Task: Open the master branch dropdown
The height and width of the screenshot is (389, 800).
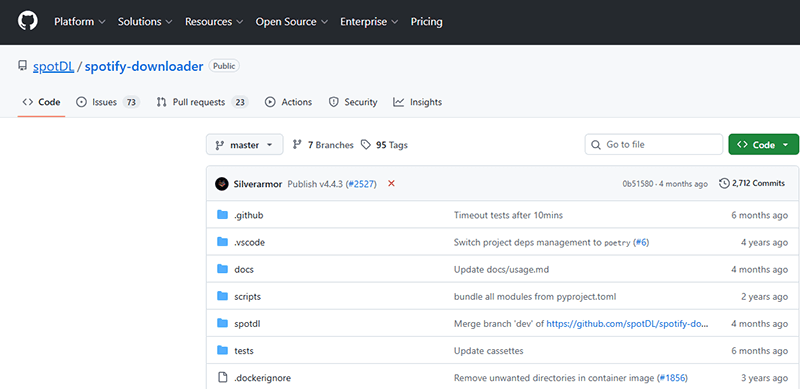Action: 244,145
